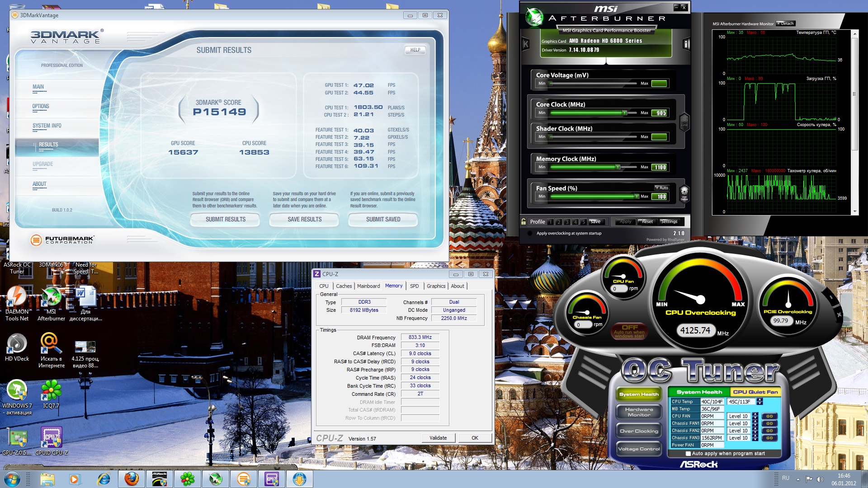Adjust Chassis FAN3 level stepper
The image size is (868, 488).
755,438
